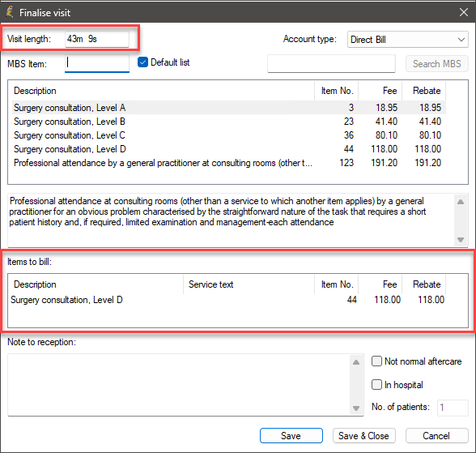Tick the Not normal aftercare checkbox

(x=376, y=361)
